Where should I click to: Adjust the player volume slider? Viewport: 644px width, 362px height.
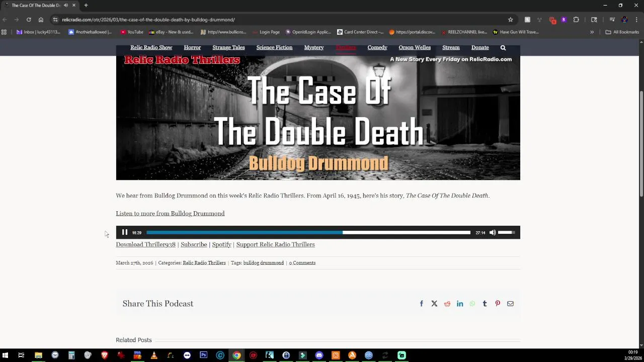(507, 232)
